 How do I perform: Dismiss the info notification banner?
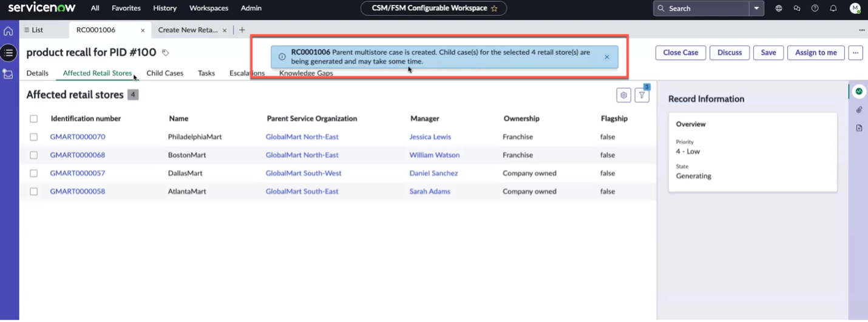tap(607, 57)
